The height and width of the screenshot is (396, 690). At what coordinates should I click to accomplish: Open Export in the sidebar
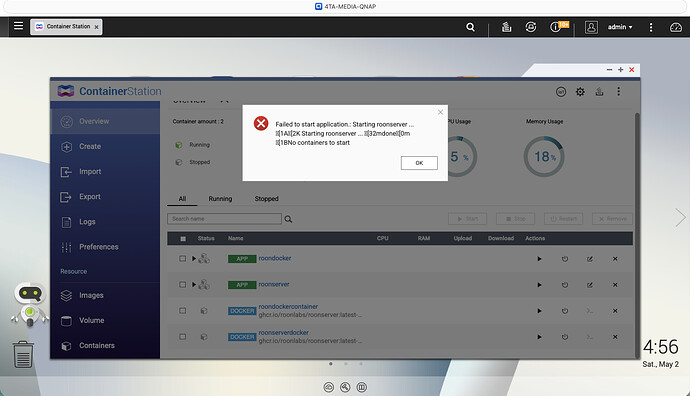click(x=105, y=197)
